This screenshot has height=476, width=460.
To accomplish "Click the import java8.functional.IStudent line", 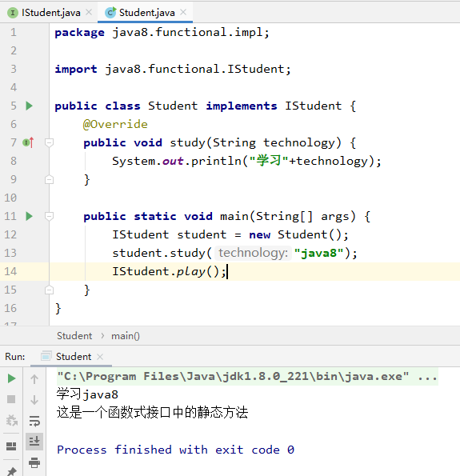I will (173, 70).
